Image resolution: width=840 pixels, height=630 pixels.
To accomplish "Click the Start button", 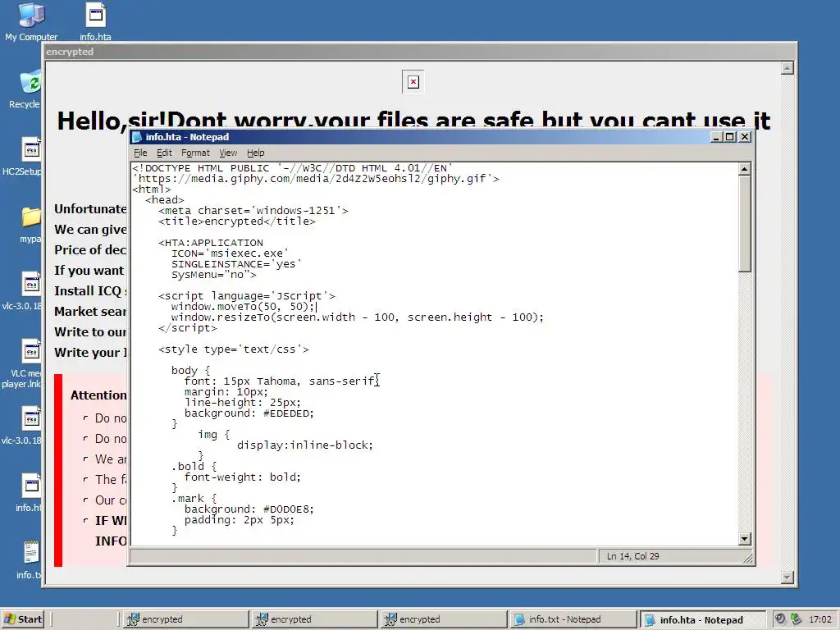I will (22, 619).
